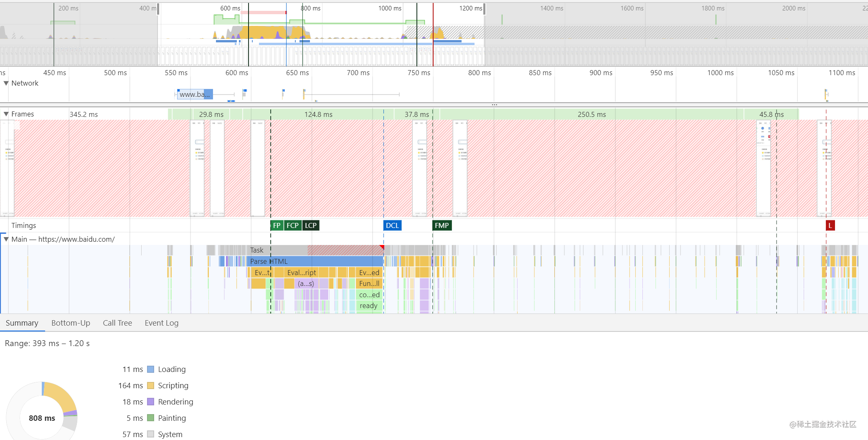Click the 1000 ms overview ruler label
868x440 pixels.
(390, 8)
